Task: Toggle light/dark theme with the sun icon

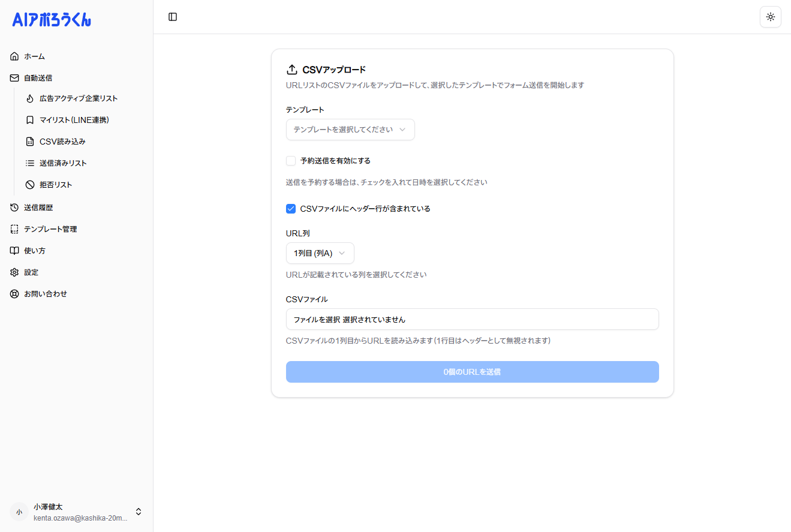Action: click(x=770, y=17)
